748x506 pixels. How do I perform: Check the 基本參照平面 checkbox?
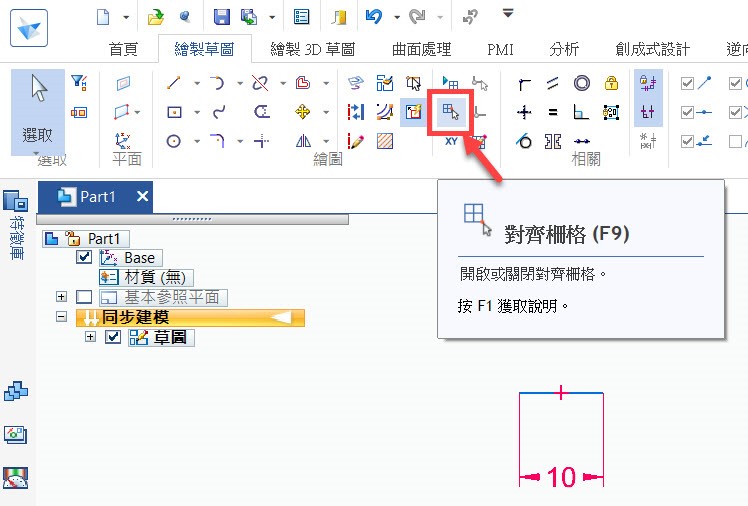84,297
